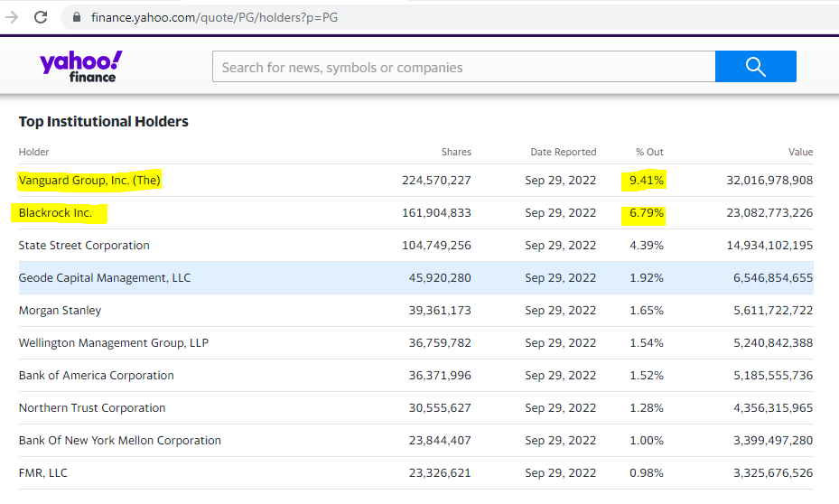The width and height of the screenshot is (839, 504).
Task: Click value 5,240,842,388
Action: point(773,343)
